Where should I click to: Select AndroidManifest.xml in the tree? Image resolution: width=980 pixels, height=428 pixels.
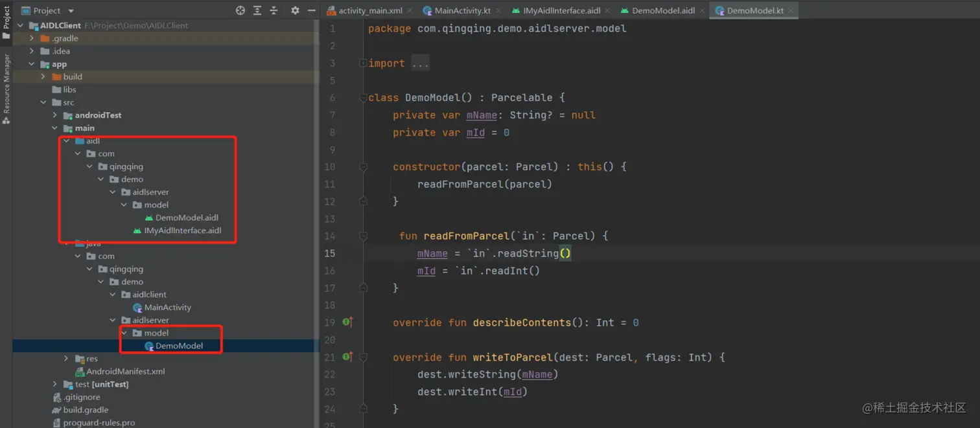click(125, 371)
